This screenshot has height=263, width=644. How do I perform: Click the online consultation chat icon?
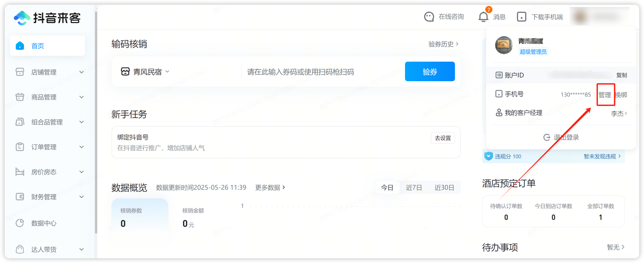coord(429,17)
